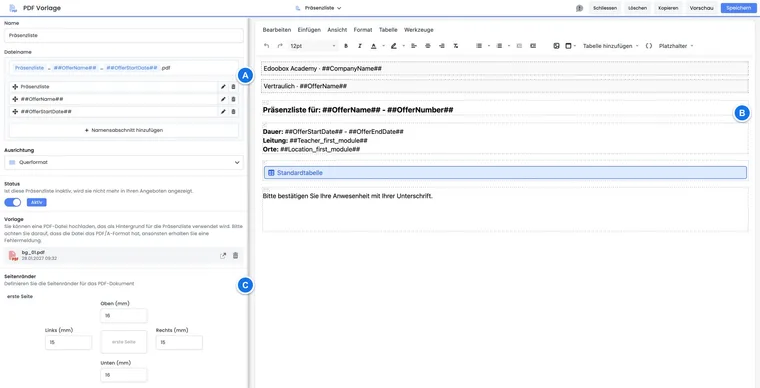Align text to the right
760x388 pixels.
[x=442, y=46]
